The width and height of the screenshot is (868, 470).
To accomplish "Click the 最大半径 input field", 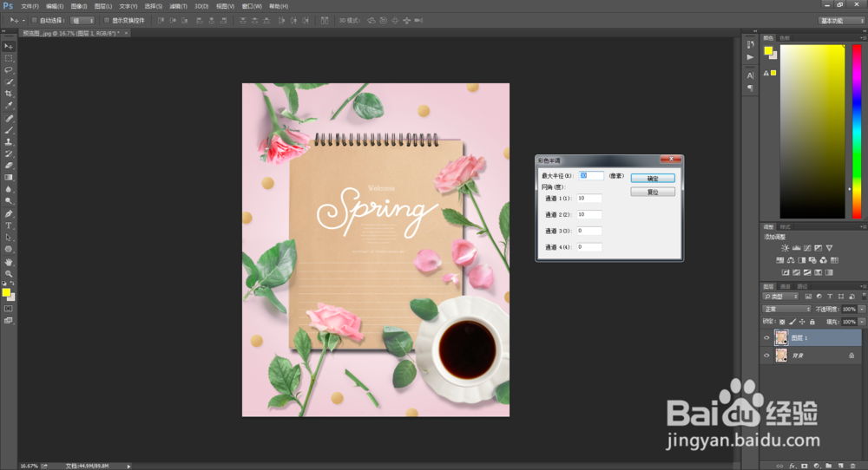I will click(x=591, y=176).
